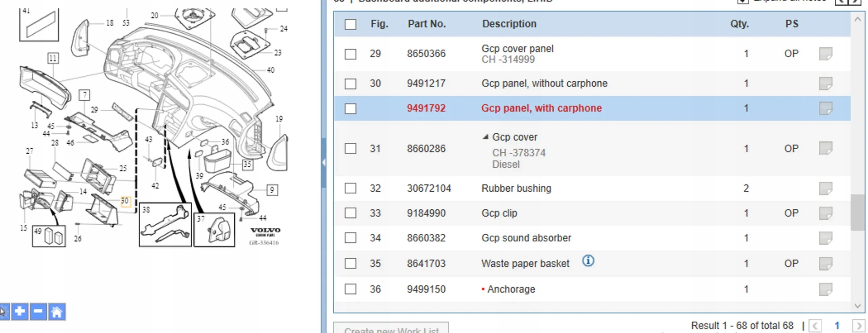Check the box for Waste paper basket
Image resolution: width=868 pixels, height=333 pixels.
tap(350, 264)
